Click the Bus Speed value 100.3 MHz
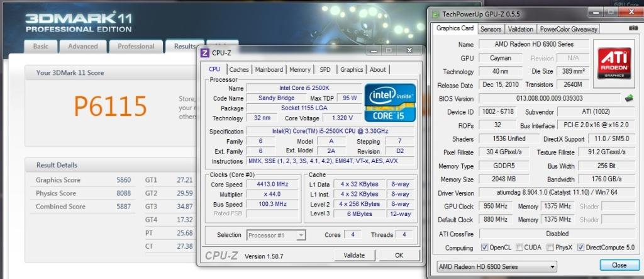Viewport: 644px width, 279px height. click(x=272, y=204)
